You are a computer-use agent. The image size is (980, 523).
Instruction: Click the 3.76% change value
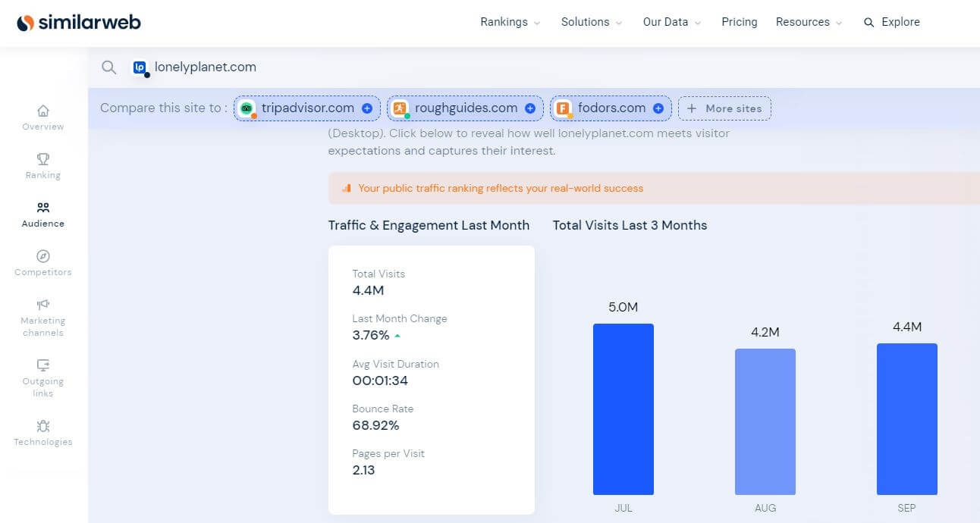click(371, 335)
